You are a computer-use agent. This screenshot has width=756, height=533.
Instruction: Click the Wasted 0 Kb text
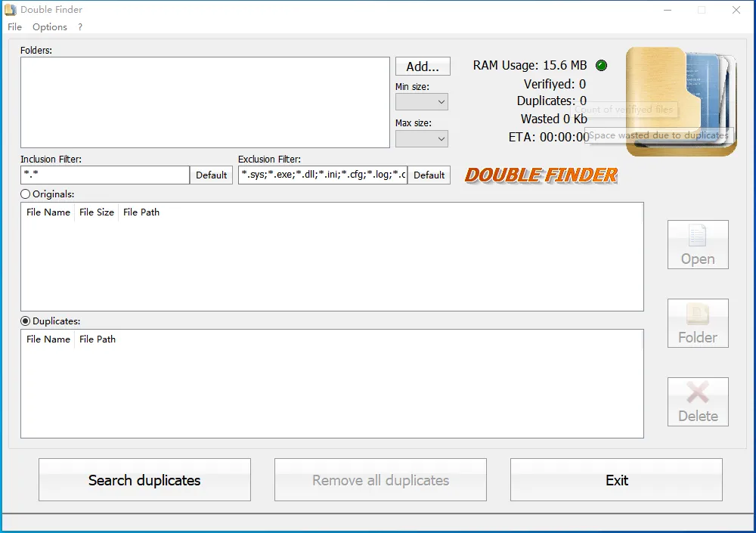(x=554, y=119)
